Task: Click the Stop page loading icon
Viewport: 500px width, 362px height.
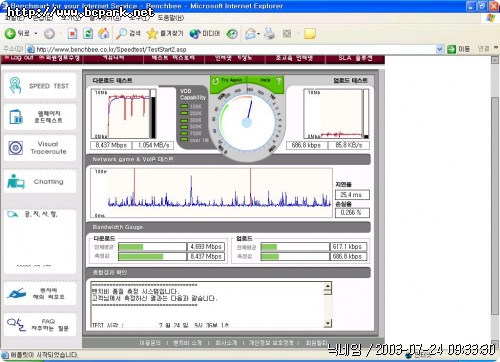Action: [72, 33]
